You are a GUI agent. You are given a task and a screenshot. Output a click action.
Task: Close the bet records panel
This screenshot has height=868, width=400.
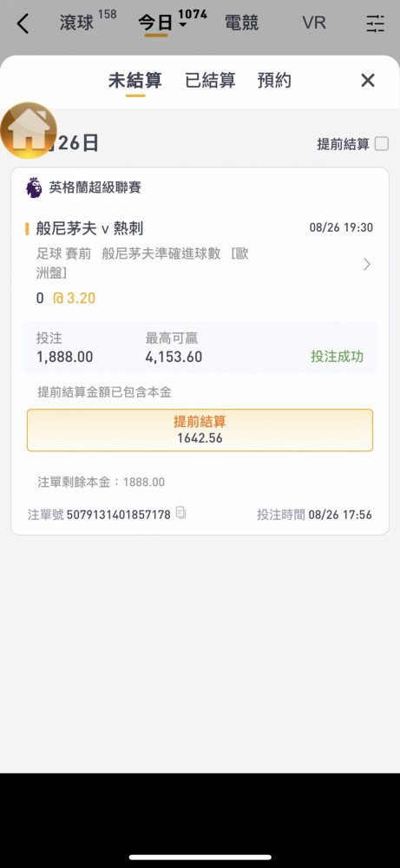[368, 81]
